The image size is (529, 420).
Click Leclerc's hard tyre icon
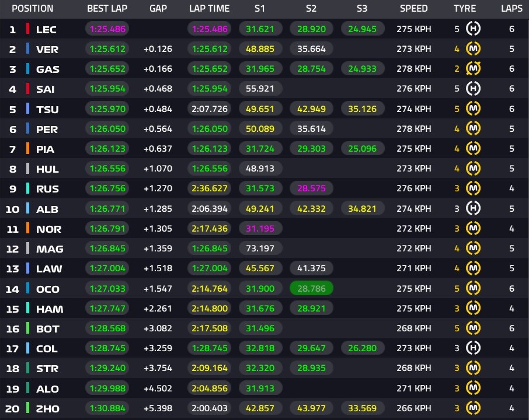click(473, 29)
